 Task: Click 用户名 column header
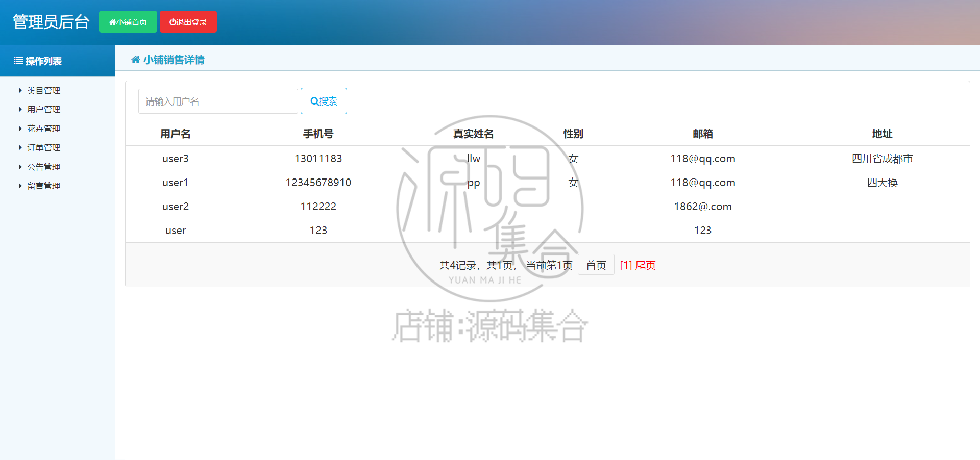[176, 134]
